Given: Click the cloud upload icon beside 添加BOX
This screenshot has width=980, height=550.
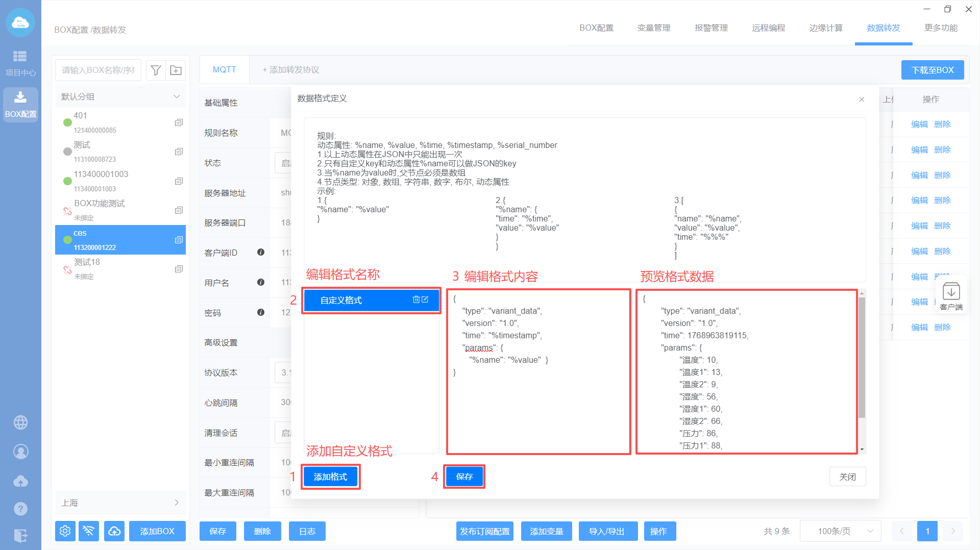Looking at the screenshot, I should coord(114,531).
